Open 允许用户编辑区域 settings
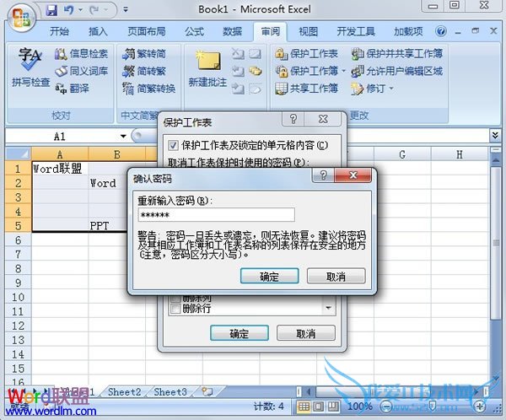506x420 pixels. [x=397, y=71]
